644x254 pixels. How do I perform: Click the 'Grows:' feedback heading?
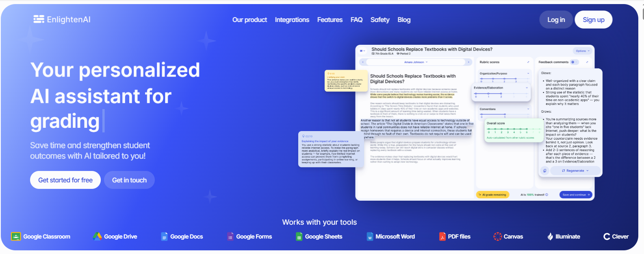pyautogui.click(x=546, y=112)
